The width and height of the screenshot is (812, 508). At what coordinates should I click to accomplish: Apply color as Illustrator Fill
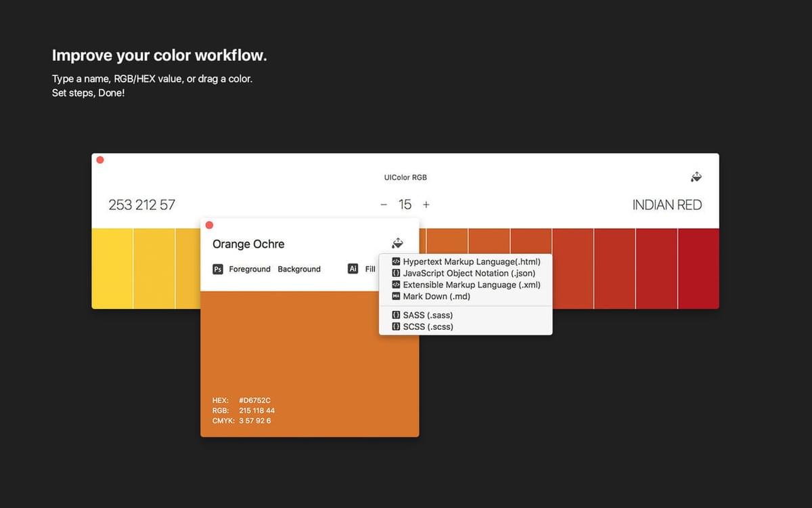click(370, 269)
